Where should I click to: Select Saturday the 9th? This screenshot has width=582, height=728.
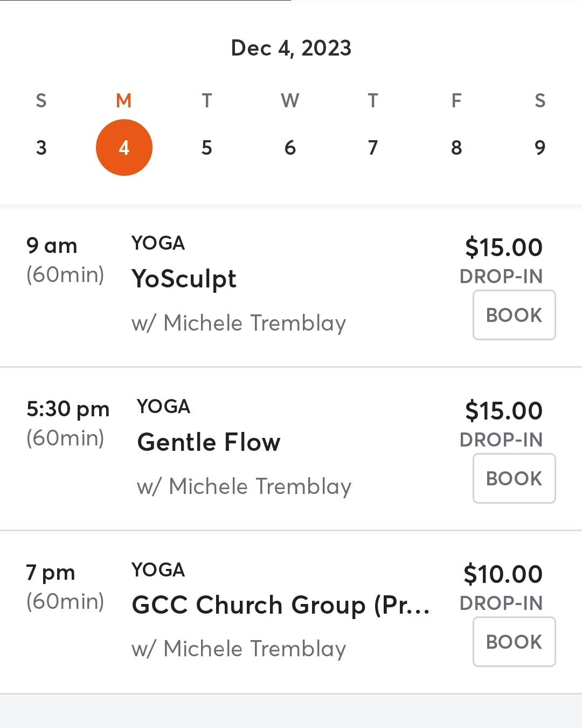point(539,147)
